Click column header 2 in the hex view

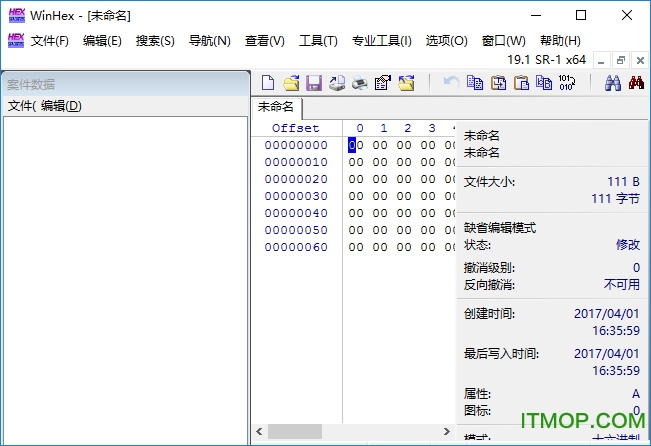[x=408, y=128]
